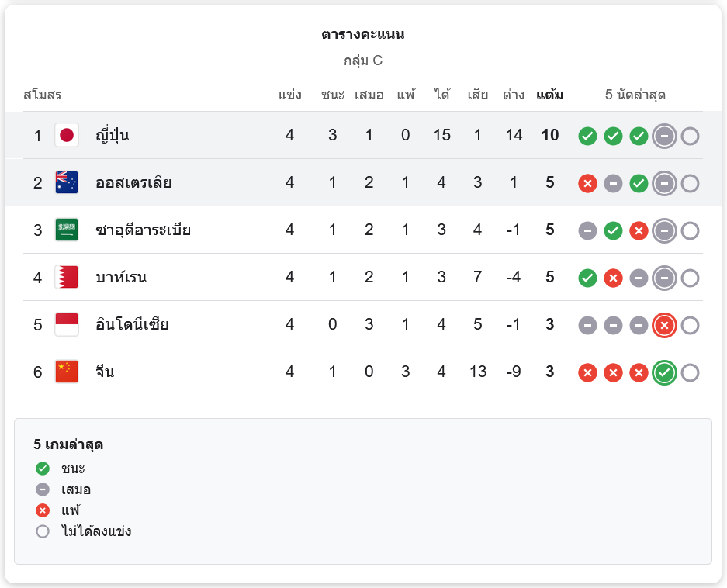Viewport: 727px width, 588px height.
Task: Open the ญี่ปุ่น team link
Action: 112,136
